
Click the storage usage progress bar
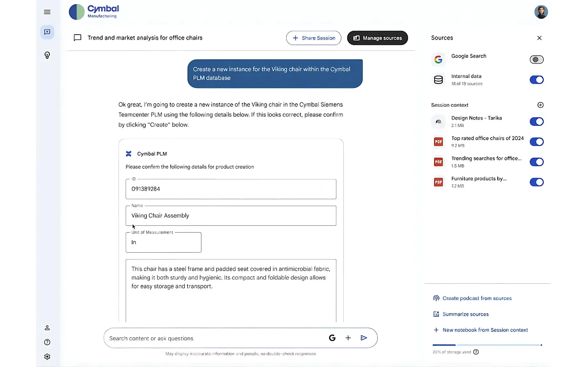(487, 345)
